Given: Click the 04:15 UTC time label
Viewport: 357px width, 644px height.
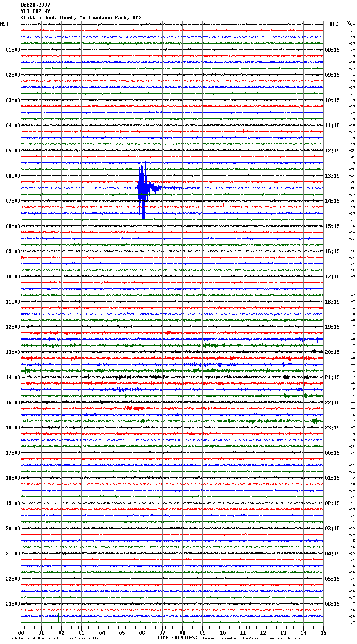Looking at the screenshot, I should point(332,554).
